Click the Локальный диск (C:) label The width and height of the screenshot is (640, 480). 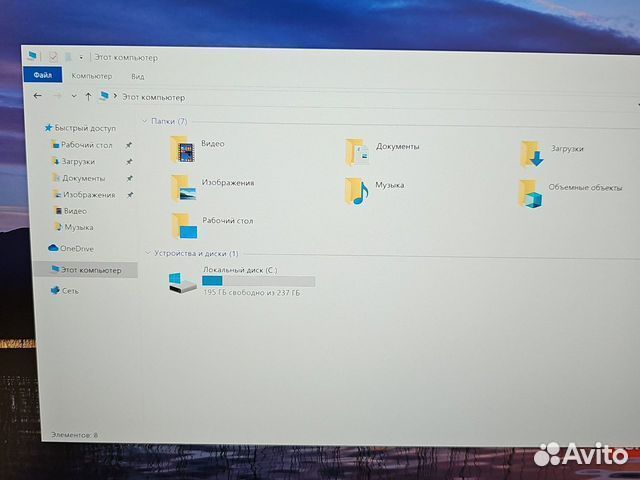click(240, 270)
